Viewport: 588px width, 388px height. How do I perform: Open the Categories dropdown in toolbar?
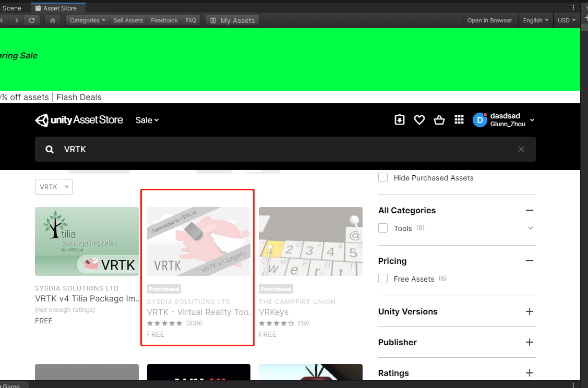tap(87, 20)
